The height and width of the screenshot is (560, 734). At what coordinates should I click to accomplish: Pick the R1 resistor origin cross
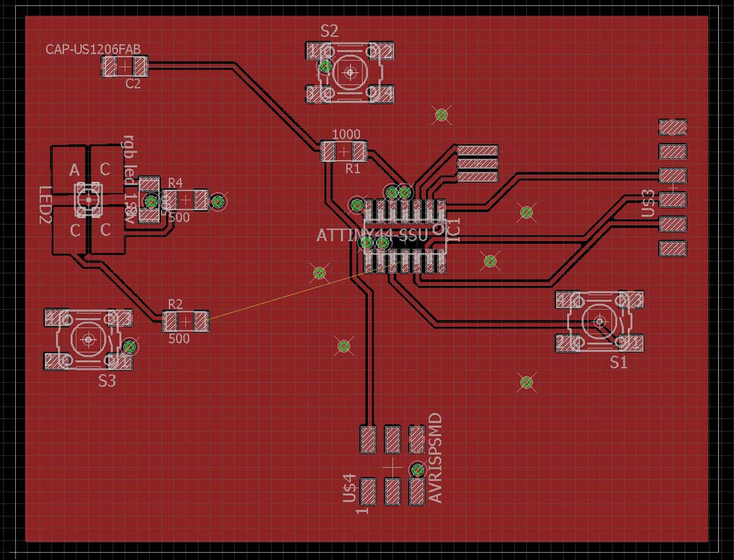(344, 151)
